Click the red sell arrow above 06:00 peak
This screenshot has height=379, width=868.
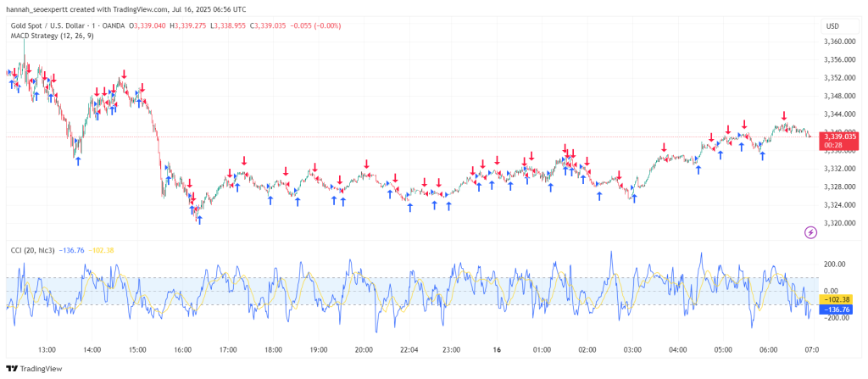(784, 115)
